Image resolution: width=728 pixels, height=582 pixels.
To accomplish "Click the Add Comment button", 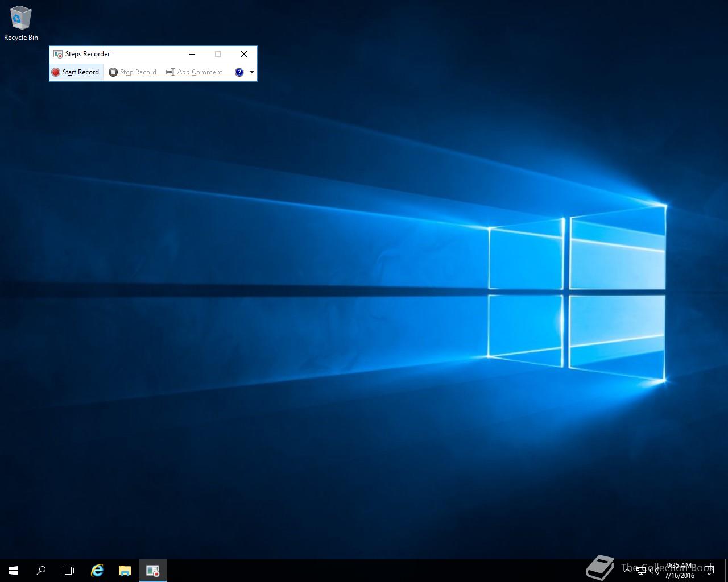I will click(195, 72).
